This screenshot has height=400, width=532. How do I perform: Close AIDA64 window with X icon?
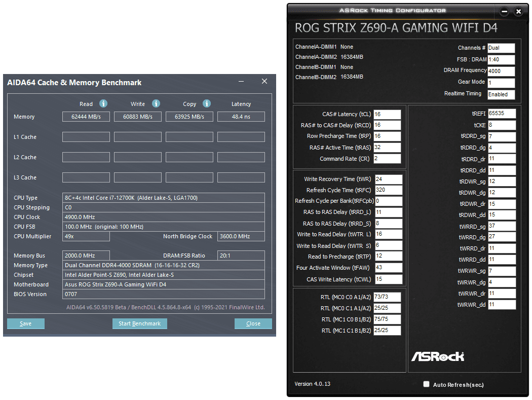pyautogui.click(x=264, y=81)
